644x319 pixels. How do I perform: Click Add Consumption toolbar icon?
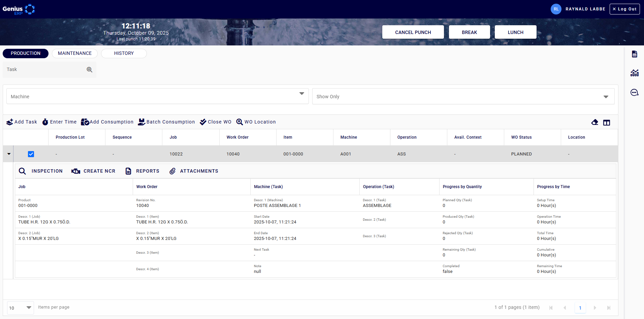[x=85, y=122]
